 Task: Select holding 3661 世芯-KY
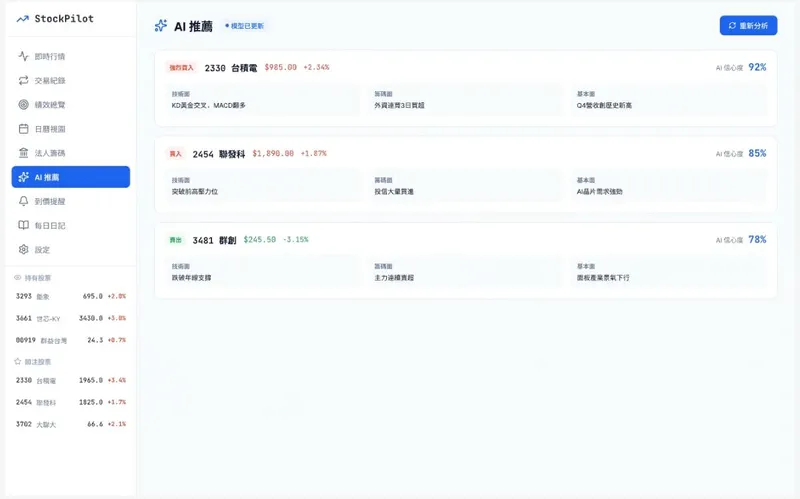pos(71,318)
